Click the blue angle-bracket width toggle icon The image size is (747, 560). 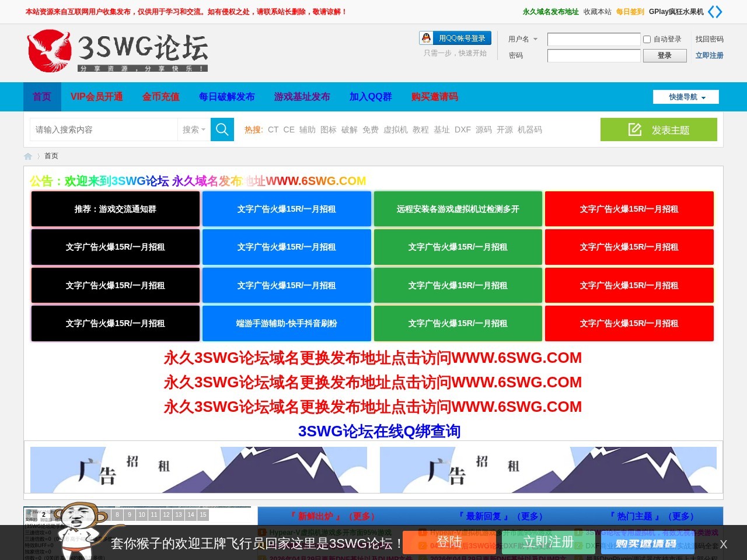[x=715, y=12]
